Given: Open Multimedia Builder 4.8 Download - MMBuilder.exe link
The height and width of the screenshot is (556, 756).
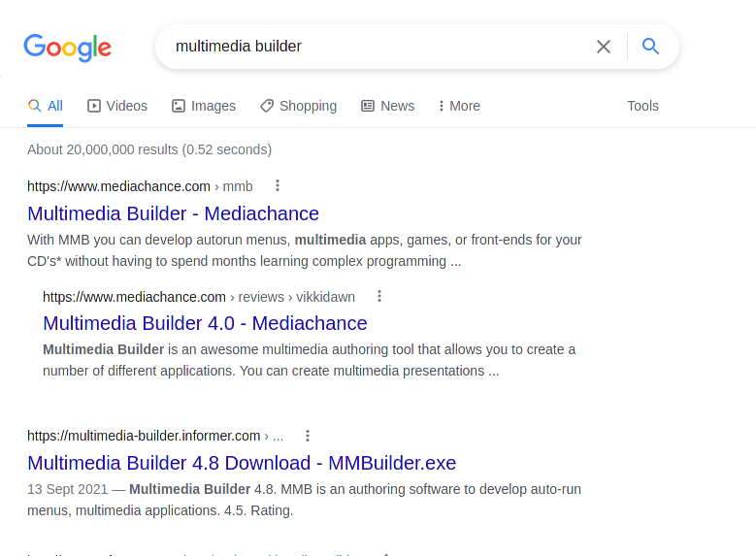Looking at the screenshot, I should tap(242, 463).
